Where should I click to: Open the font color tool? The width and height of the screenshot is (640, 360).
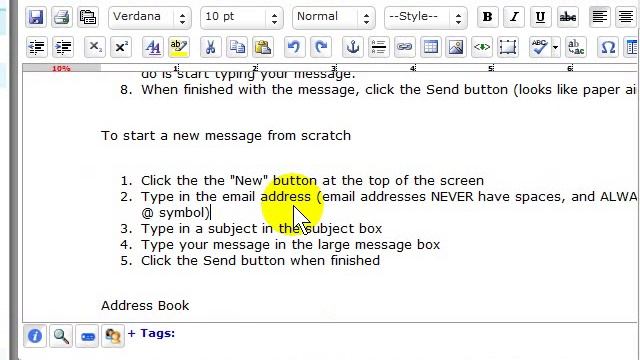[153, 47]
